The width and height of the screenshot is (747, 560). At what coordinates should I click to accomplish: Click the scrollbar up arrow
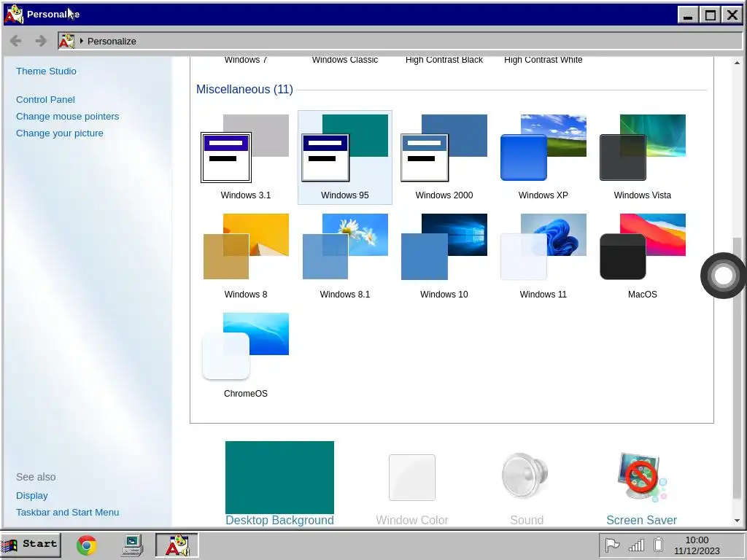coord(737,63)
